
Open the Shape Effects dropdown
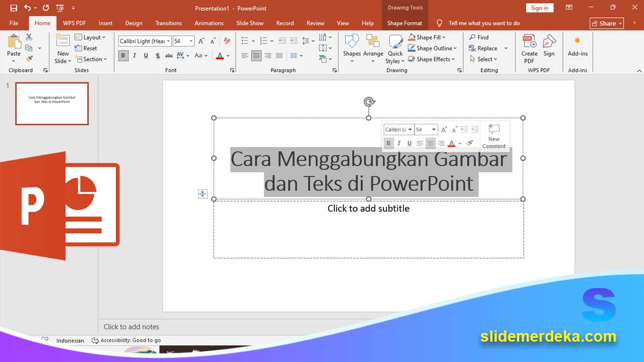pos(432,59)
